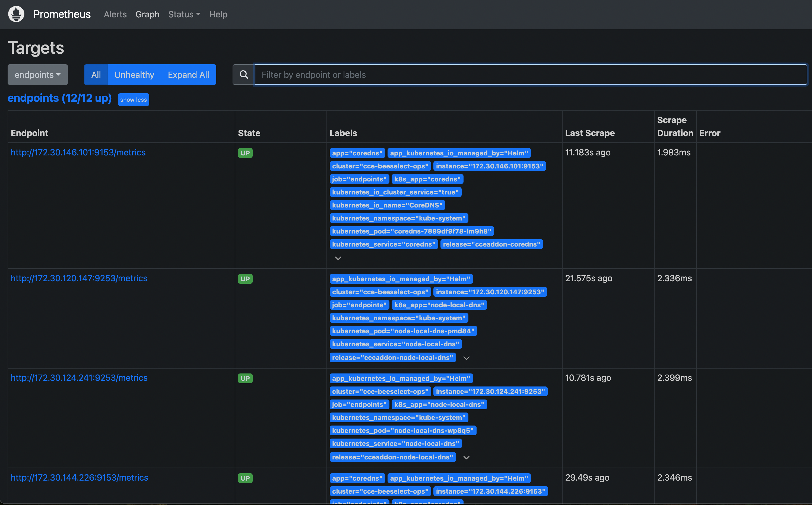812x505 pixels.
Task: Click label instance="172.30.124.241:9253"
Action: (491, 391)
